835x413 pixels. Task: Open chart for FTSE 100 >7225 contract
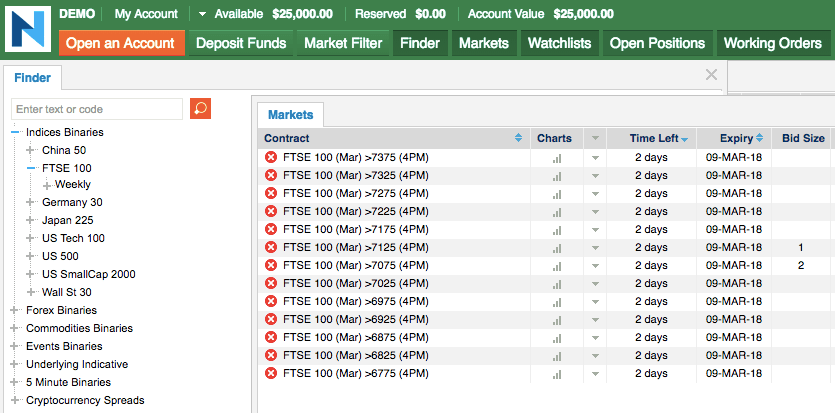tap(557, 212)
